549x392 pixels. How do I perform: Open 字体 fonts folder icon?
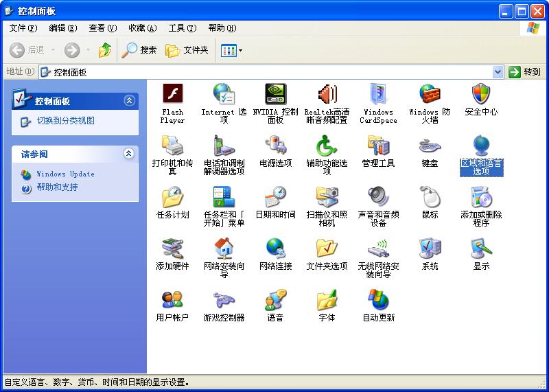click(x=327, y=300)
